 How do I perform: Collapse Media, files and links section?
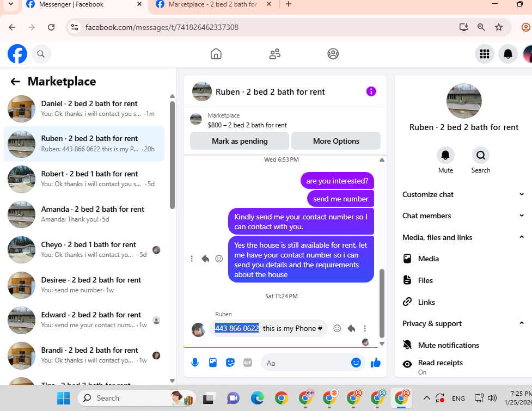point(463,237)
